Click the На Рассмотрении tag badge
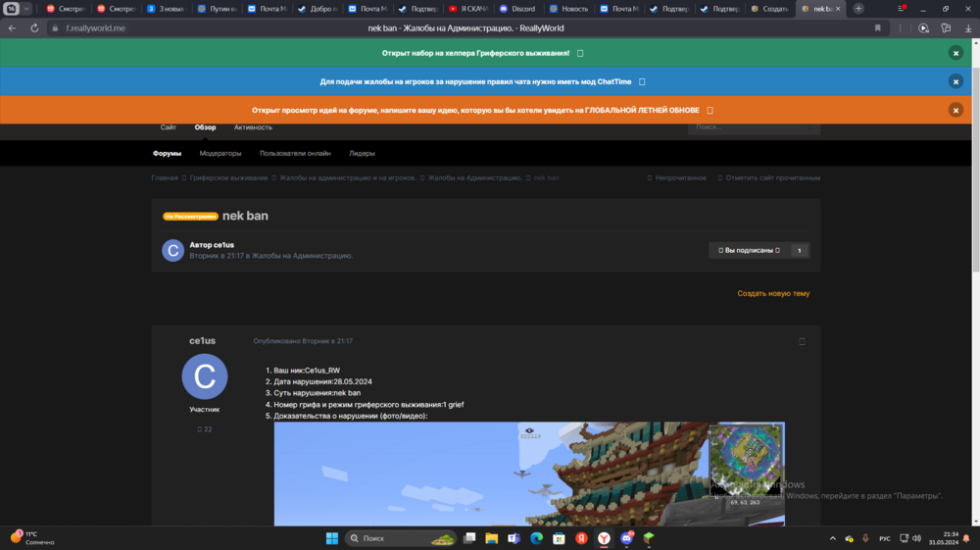This screenshot has height=550, width=980. click(190, 217)
